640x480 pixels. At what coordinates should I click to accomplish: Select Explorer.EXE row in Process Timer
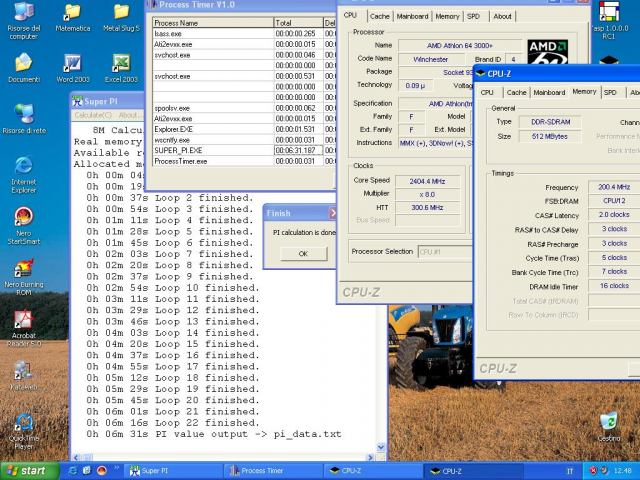[244, 129]
